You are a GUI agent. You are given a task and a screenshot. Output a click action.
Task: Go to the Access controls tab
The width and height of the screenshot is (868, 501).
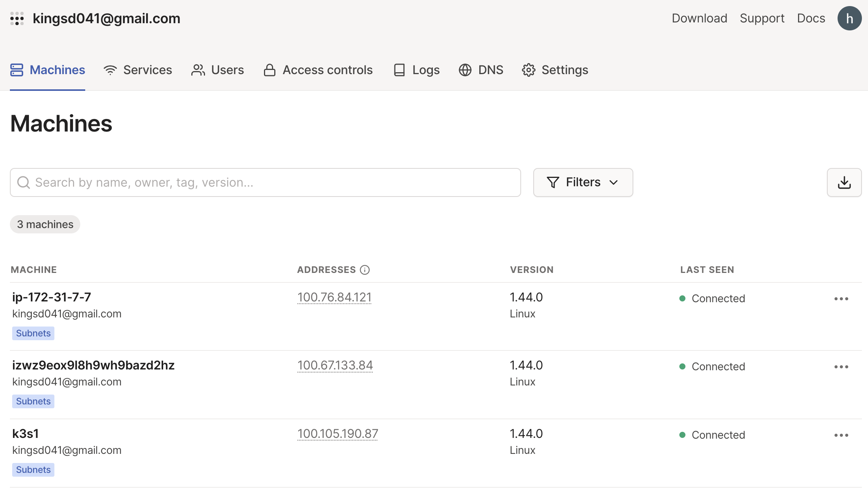point(318,70)
